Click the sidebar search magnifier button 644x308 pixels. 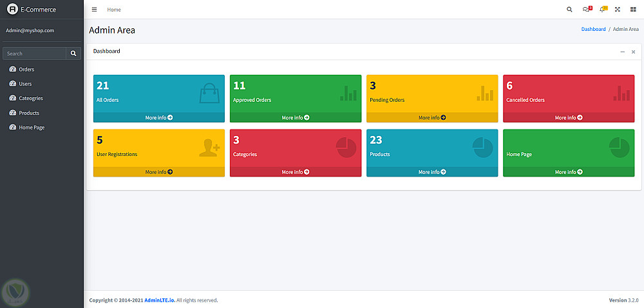(x=73, y=53)
